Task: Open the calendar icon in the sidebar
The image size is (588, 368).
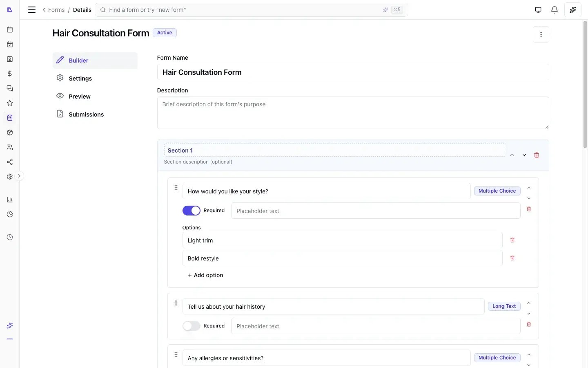Action: [10, 29]
